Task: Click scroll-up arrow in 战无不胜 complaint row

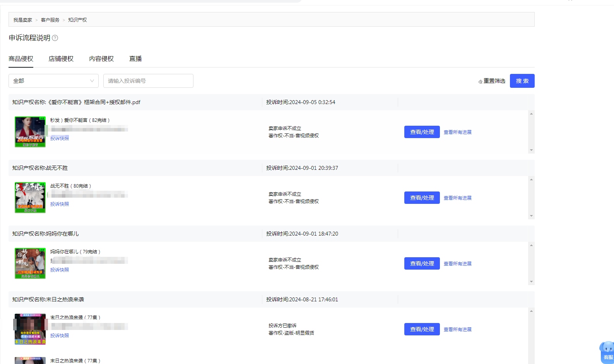Action: [x=531, y=179]
